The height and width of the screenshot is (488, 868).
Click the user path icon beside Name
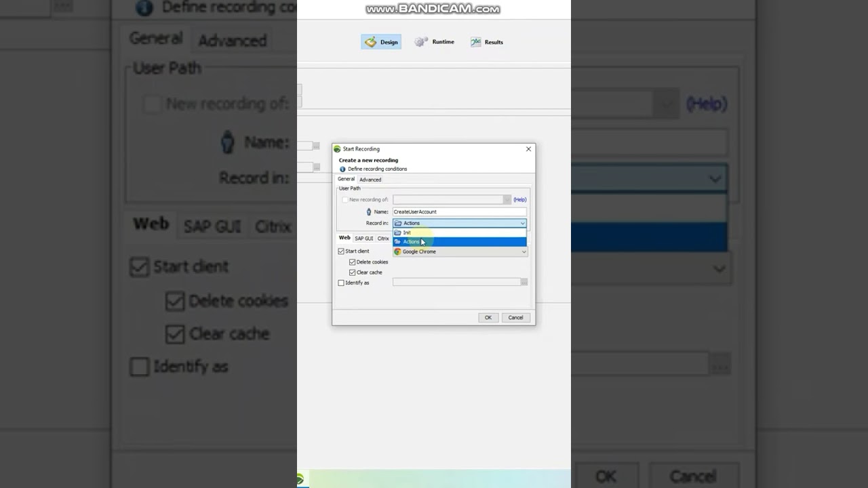point(369,212)
